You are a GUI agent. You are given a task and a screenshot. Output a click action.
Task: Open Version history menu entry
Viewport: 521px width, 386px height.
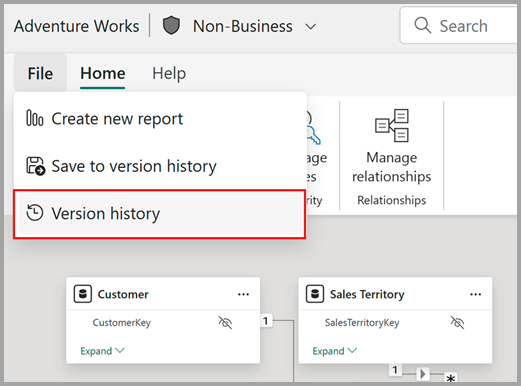[x=160, y=214]
